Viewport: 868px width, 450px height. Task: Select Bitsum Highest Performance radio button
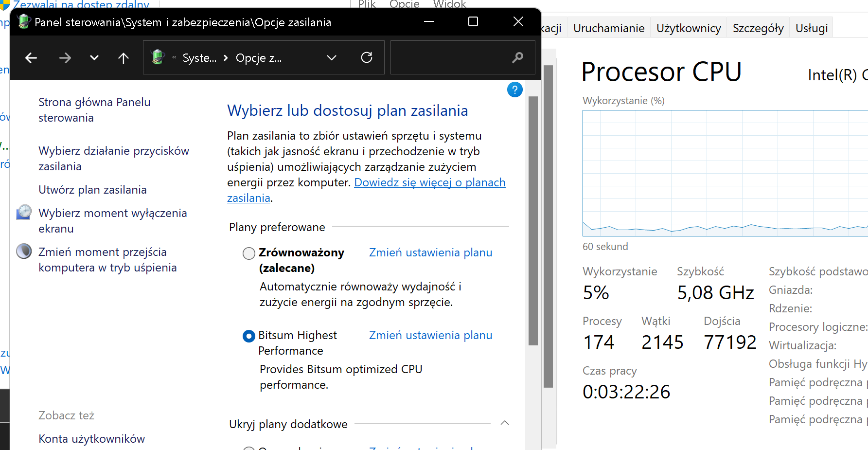[248, 336]
